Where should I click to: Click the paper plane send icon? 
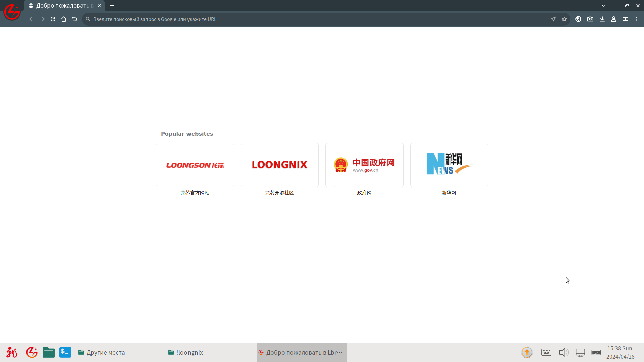pos(553,19)
